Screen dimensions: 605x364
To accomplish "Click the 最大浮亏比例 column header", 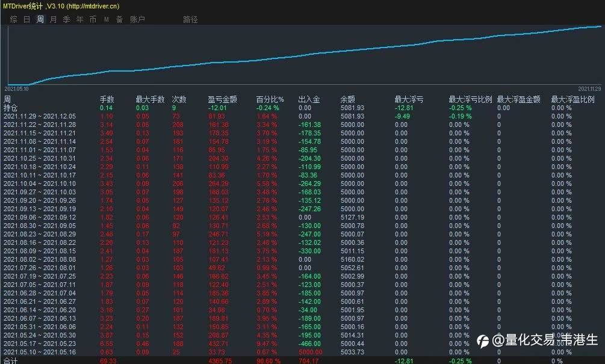I will (470, 99).
